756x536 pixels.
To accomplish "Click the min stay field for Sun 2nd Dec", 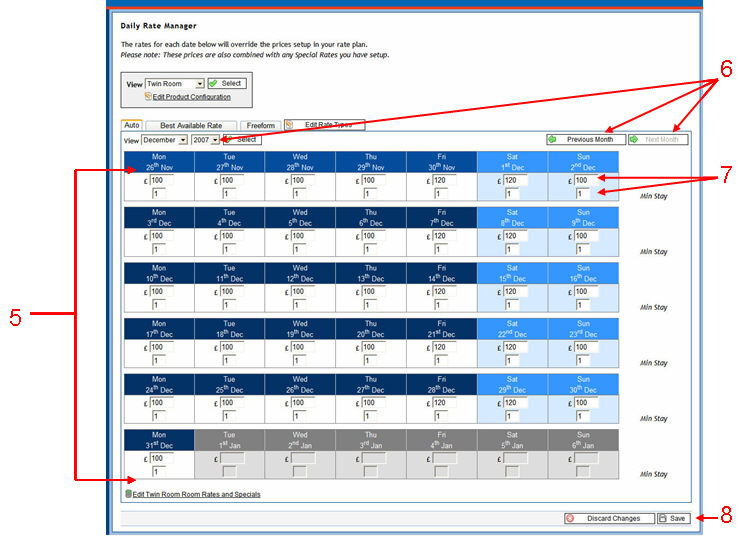I will (583, 194).
